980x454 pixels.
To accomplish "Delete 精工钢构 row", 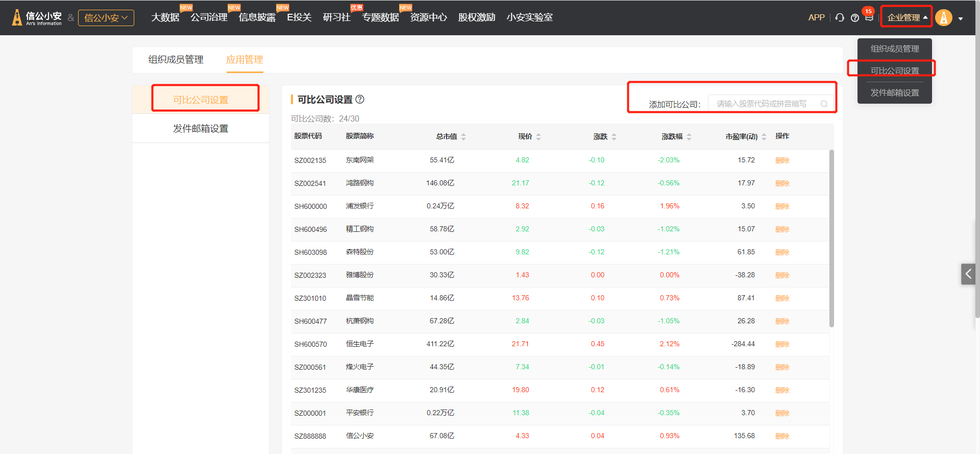I will coord(782,229).
